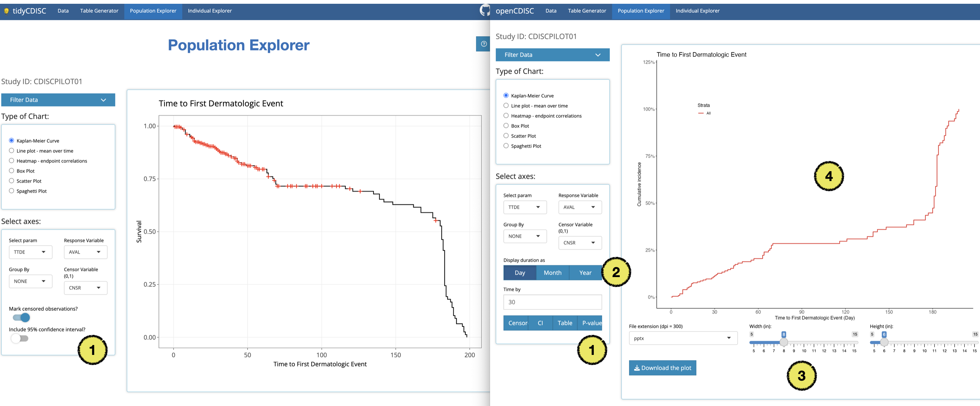The image size is (980, 406).
Task: Select Box Plot in the tidyCDISC panel
Action: pos(11,171)
